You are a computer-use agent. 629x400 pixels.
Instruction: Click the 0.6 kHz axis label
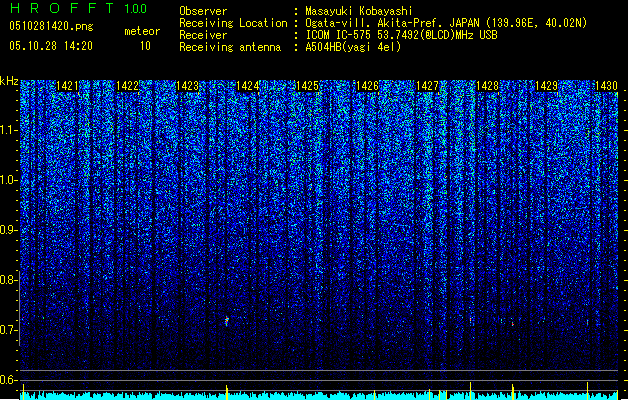9,380
